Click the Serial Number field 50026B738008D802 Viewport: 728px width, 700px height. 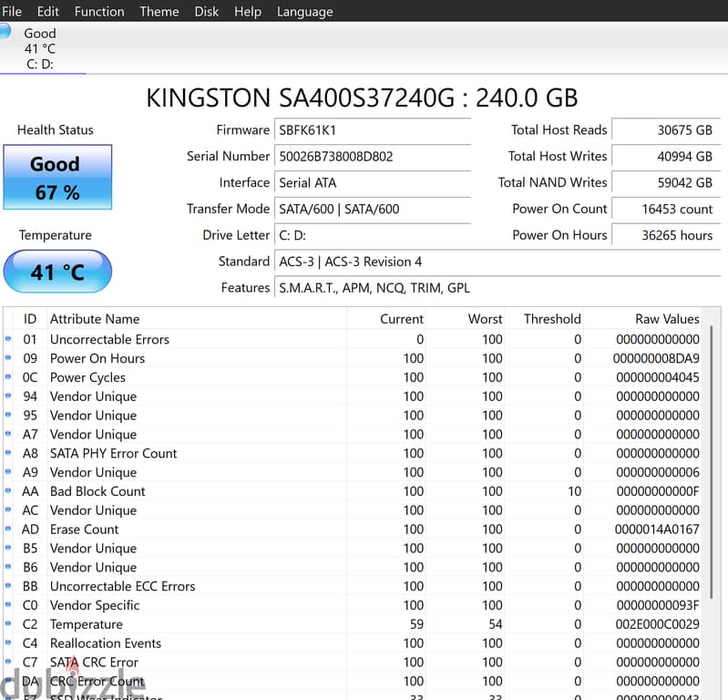[373, 157]
